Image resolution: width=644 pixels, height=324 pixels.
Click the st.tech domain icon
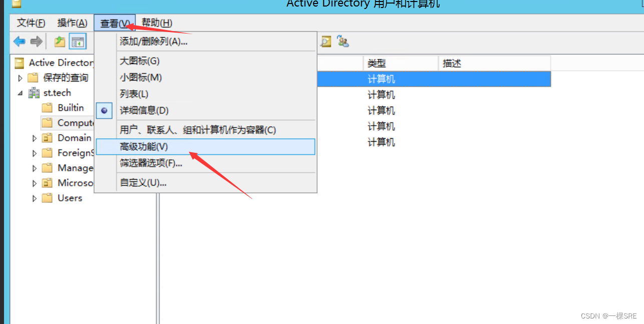point(34,93)
